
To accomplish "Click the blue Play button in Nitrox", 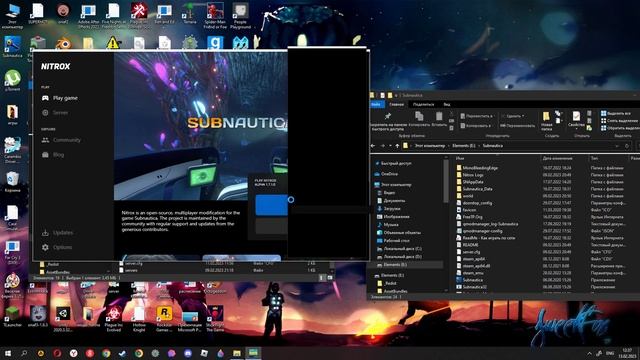I will [271, 204].
